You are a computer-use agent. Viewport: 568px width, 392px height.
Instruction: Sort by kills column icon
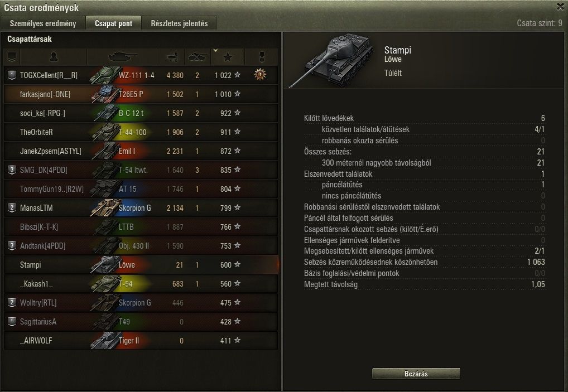coord(198,57)
